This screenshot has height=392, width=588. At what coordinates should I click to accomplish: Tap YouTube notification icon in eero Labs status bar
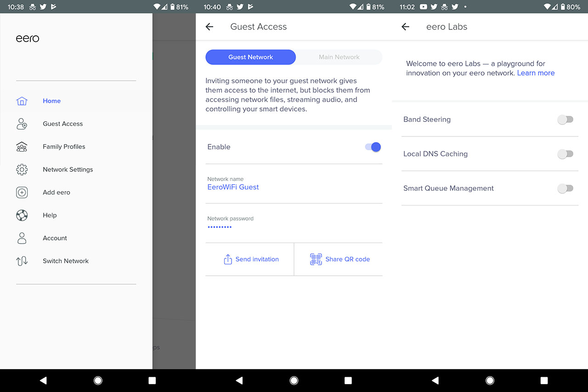pos(423,7)
